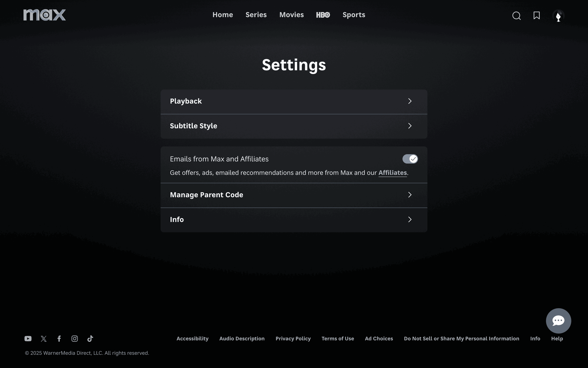Image resolution: width=588 pixels, height=368 pixels.
Task: Click the Emails from Max and Affiliates label
Action: click(x=219, y=159)
